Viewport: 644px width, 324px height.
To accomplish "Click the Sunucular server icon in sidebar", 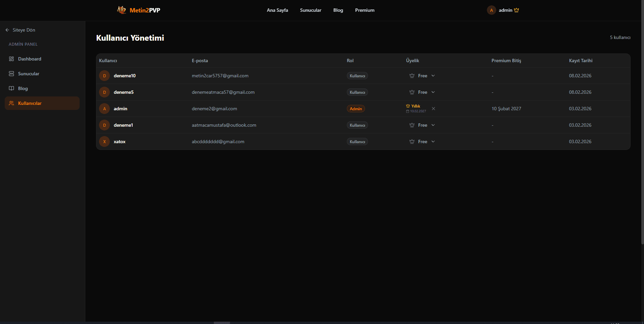I will [x=11, y=74].
